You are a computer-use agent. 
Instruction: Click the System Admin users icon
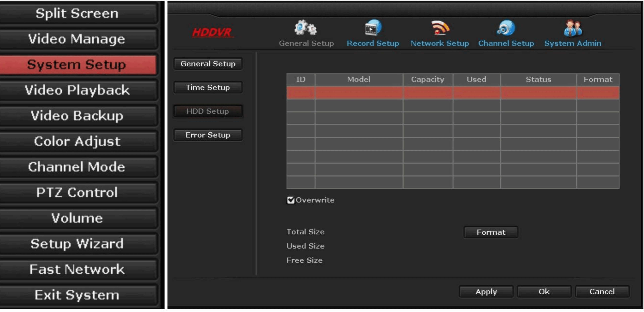[x=573, y=28]
